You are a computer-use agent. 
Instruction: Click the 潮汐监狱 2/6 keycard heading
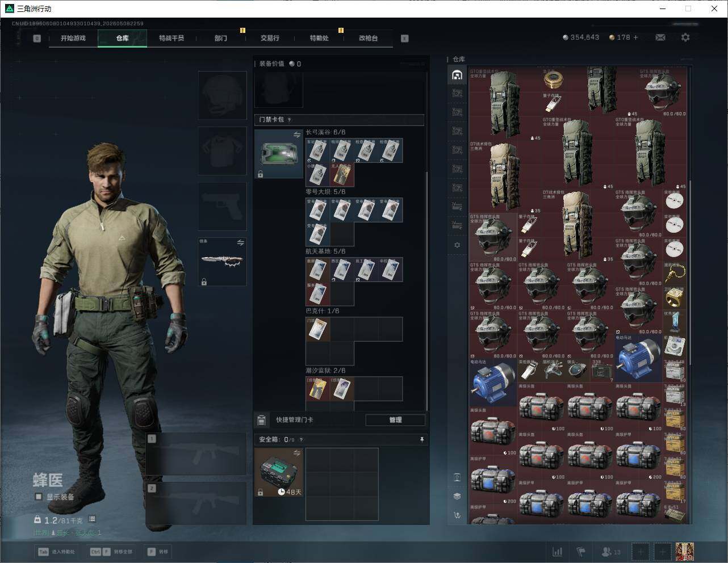pyautogui.click(x=325, y=371)
